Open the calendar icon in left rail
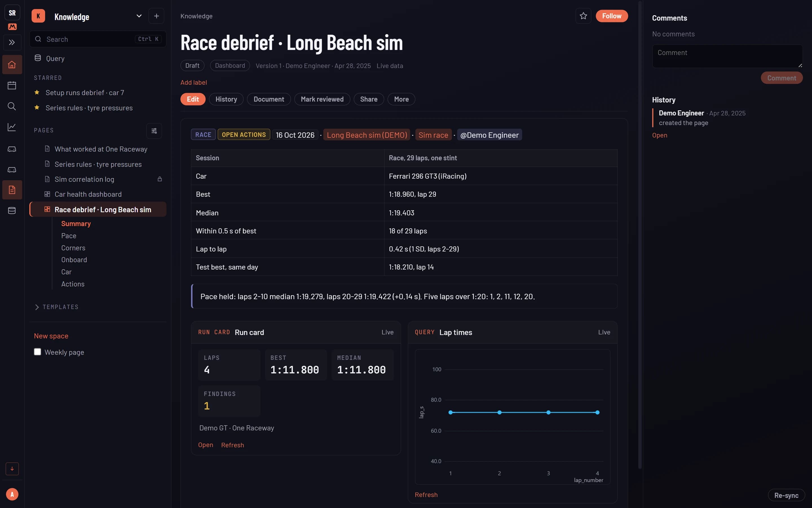 tap(12, 85)
